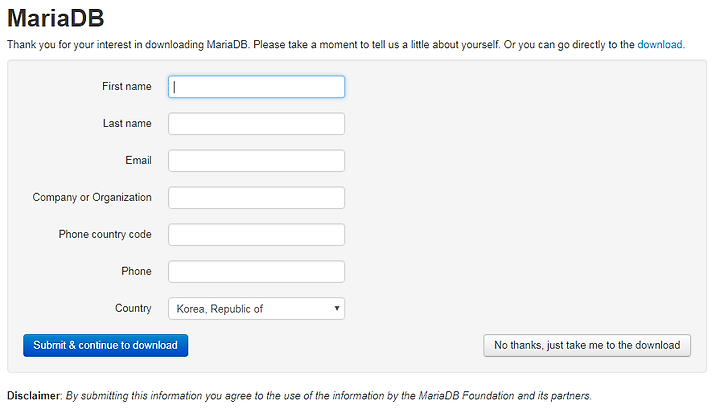The width and height of the screenshot is (720, 409).
Task: Focus the Phone country code input
Action: [256, 235]
